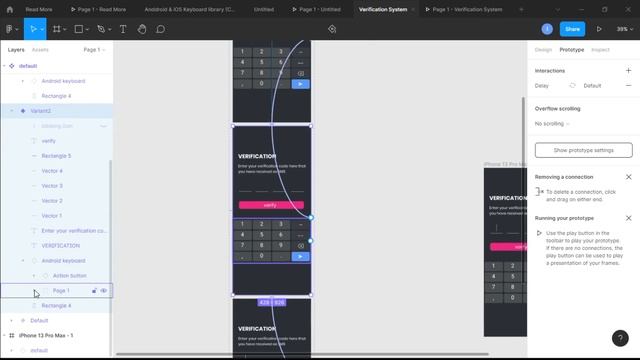Lock the Page 1 layer
640x360 pixels.
(94, 291)
